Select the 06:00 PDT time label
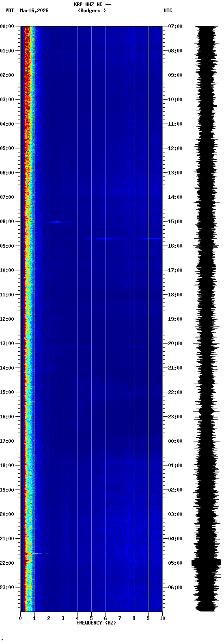 pos(7,173)
